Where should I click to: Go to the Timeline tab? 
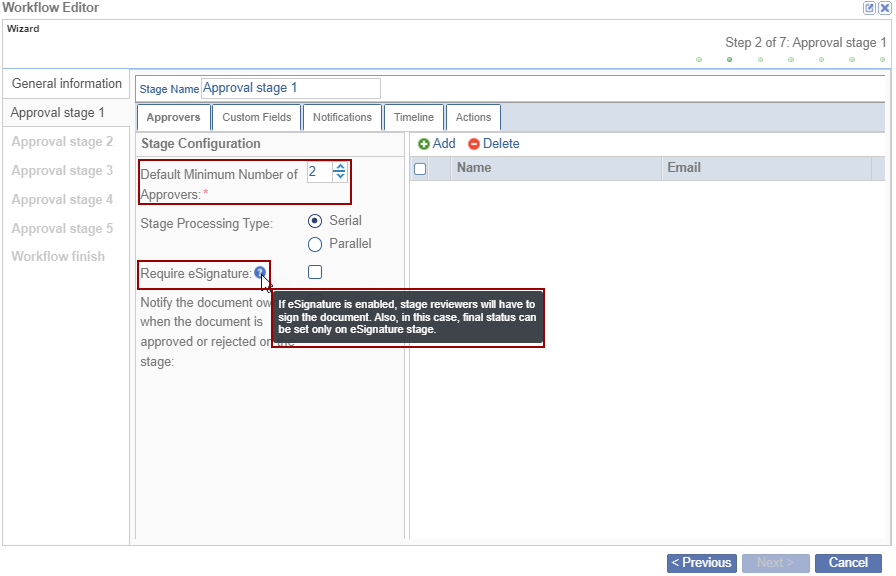click(x=413, y=117)
